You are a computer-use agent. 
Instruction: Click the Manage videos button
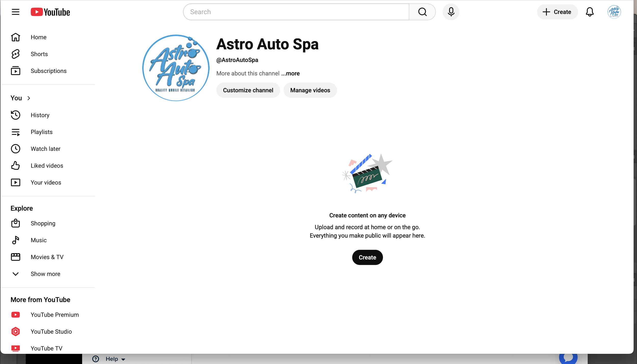tap(310, 90)
